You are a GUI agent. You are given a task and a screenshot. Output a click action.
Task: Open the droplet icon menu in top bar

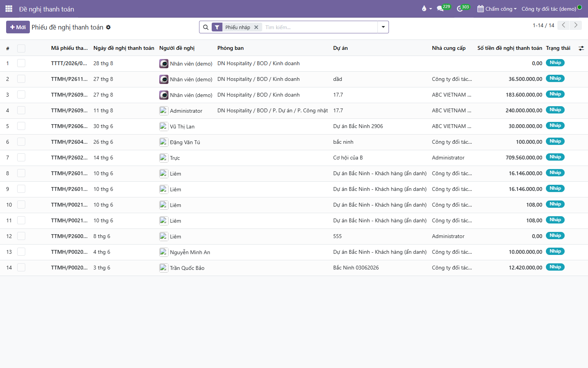click(426, 9)
